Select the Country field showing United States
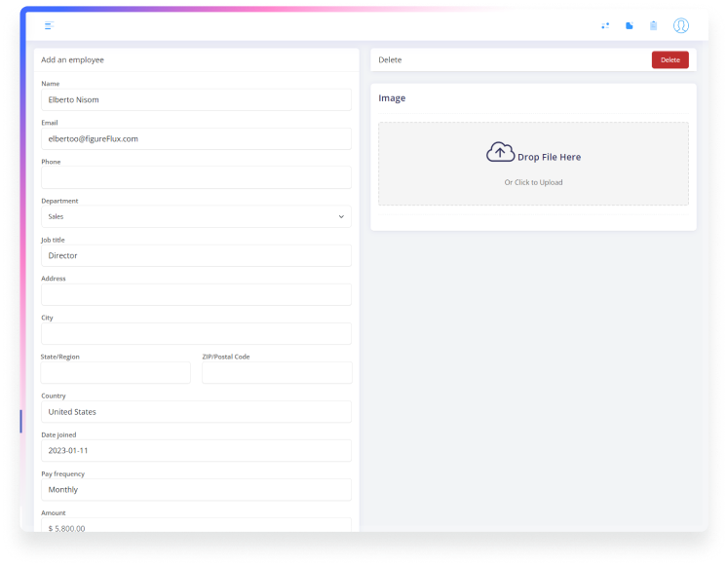The image size is (728, 566). [196, 411]
